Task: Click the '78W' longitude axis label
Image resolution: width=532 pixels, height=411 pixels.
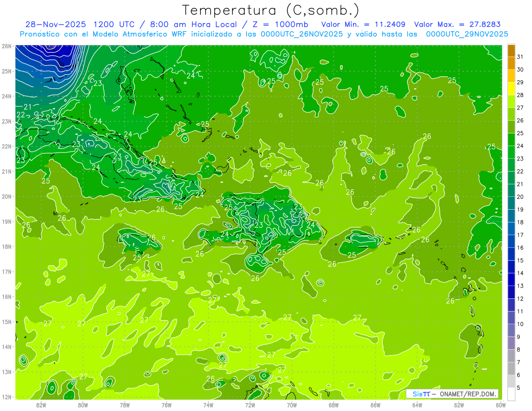Action: click(125, 405)
